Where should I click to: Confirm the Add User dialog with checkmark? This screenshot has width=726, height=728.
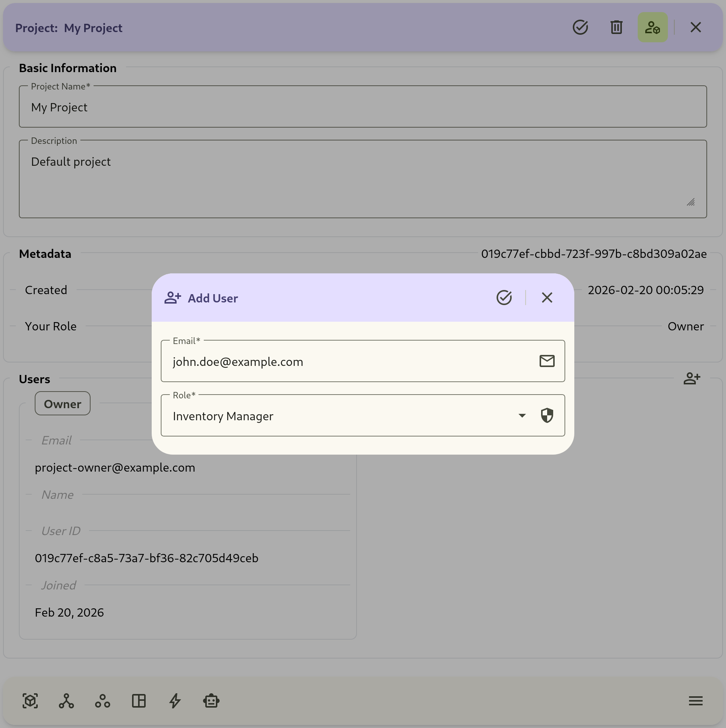505,298
